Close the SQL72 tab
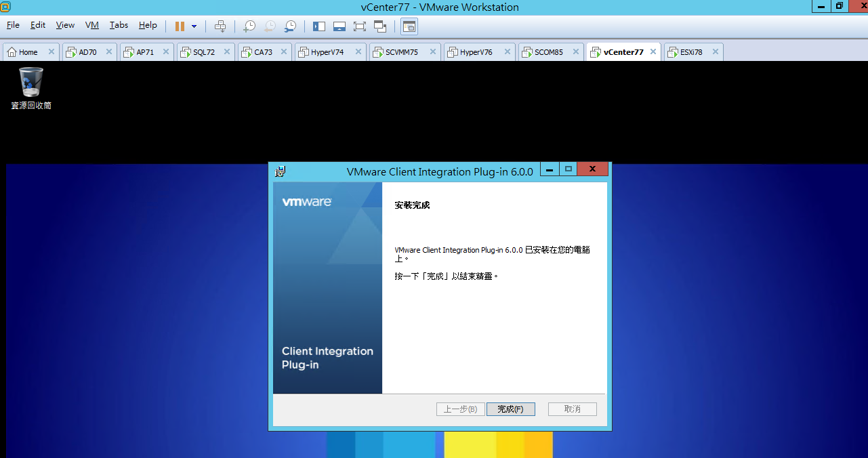 click(226, 51)
